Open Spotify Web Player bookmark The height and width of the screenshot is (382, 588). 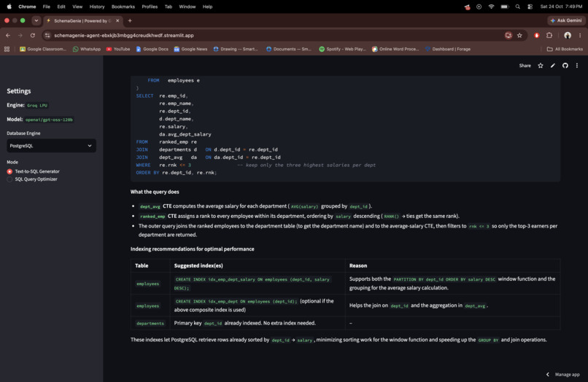(342, 49)
